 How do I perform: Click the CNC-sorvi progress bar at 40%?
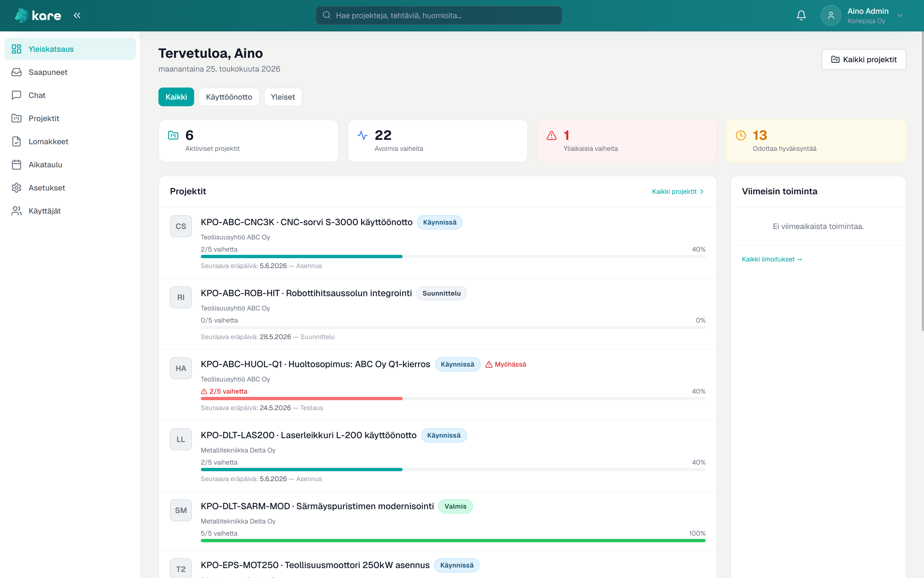pyautogui.click(x=453, y=257)
